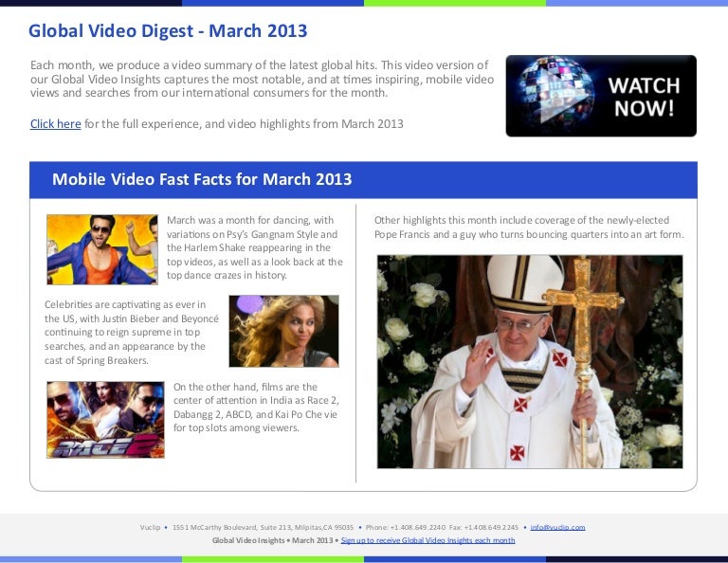Select the paragraph about Justin Bieber and Beyoncé
The image size is (728, 563).
[x=131, y=332]
